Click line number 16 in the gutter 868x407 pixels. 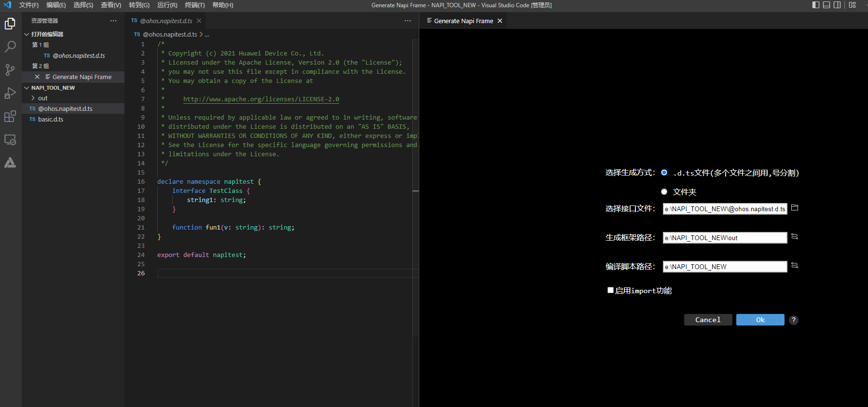pyautogui.click(x=141, y=182)
